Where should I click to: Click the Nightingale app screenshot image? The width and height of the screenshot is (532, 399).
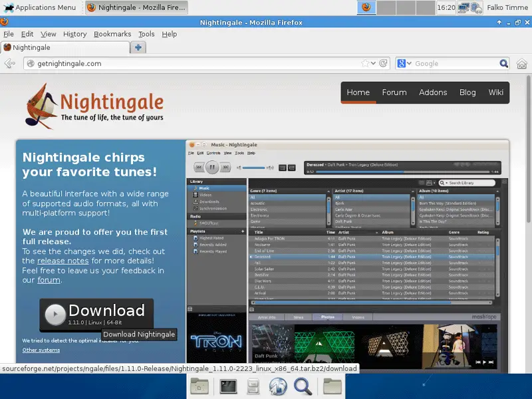click(x=347, y=256)
